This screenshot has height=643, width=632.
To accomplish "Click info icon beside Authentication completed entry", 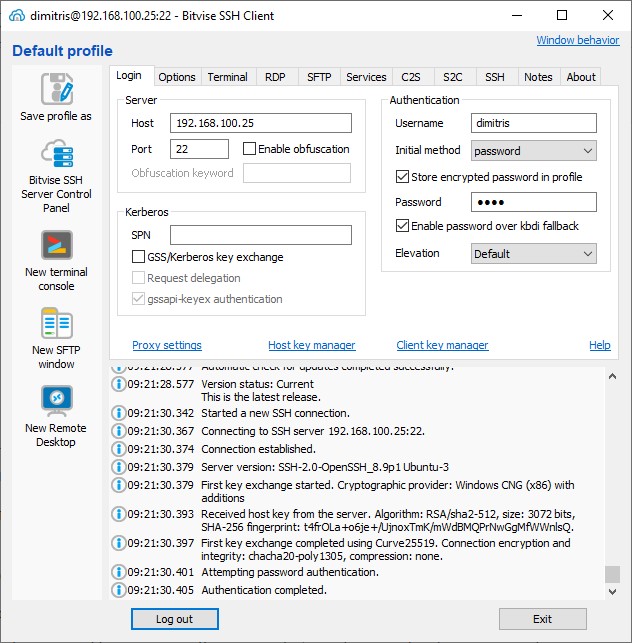I will click(119, 590).
